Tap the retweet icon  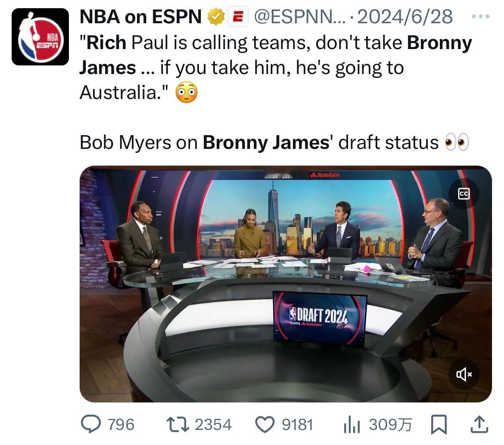pyautogui.click(x=177, y=424)
